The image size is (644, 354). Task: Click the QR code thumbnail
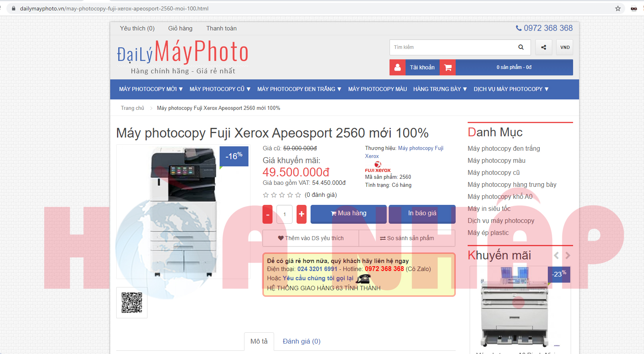(132, 303)
